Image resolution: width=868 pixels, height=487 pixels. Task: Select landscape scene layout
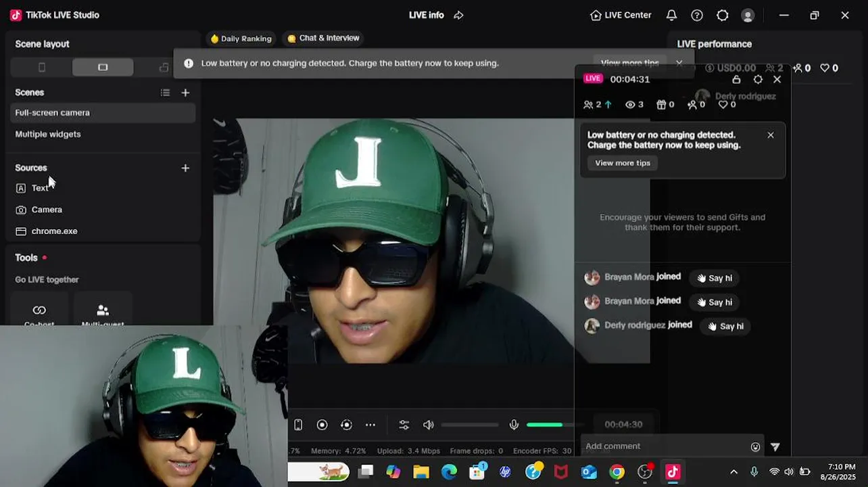pyautogui.click(x=103, y=67)
